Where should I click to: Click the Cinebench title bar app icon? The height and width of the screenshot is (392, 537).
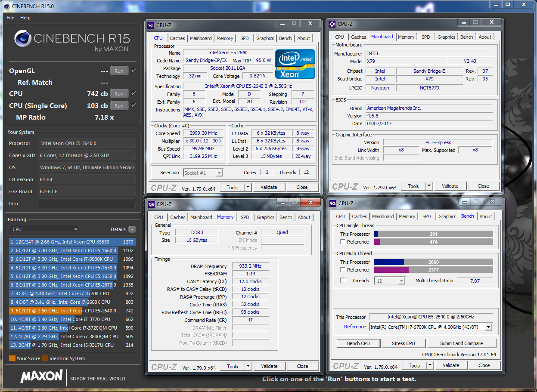pyautogui.click(x=6, y=6)
